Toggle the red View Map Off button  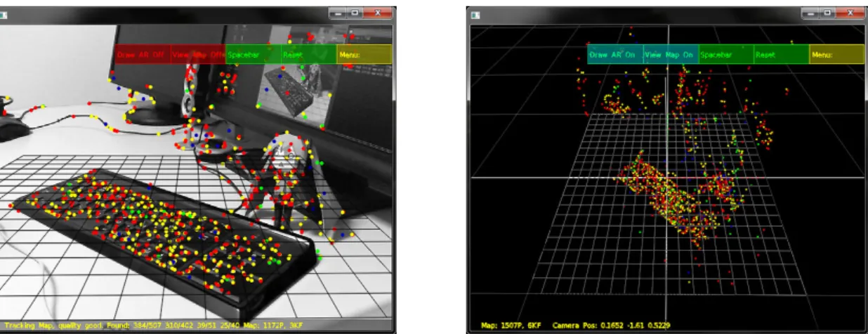pyautogui.click(x=198, y=54)
